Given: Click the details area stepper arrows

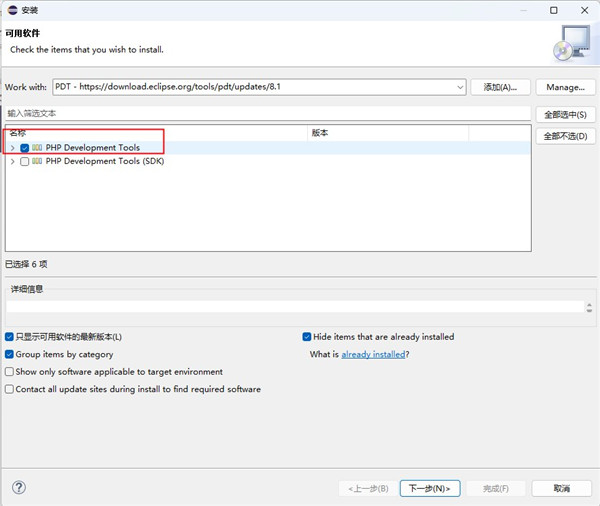Looking at the screenshot, I should tap(589, 307).
